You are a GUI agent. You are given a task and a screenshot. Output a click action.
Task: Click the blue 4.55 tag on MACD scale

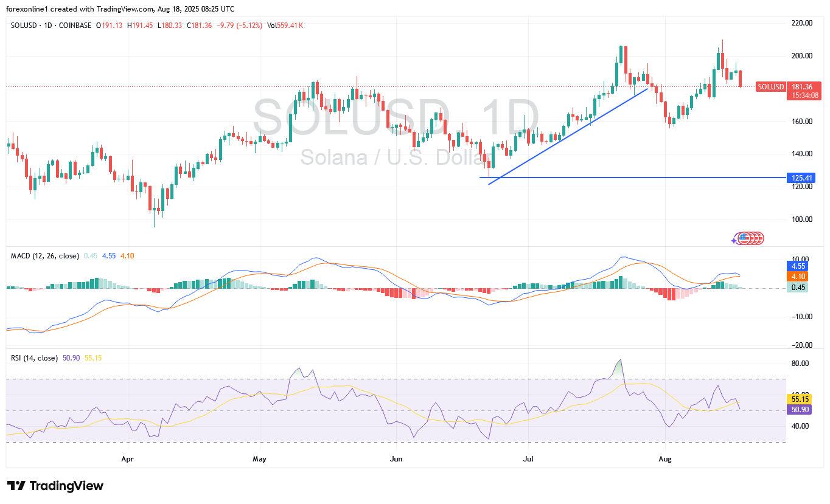coord(798,266)
